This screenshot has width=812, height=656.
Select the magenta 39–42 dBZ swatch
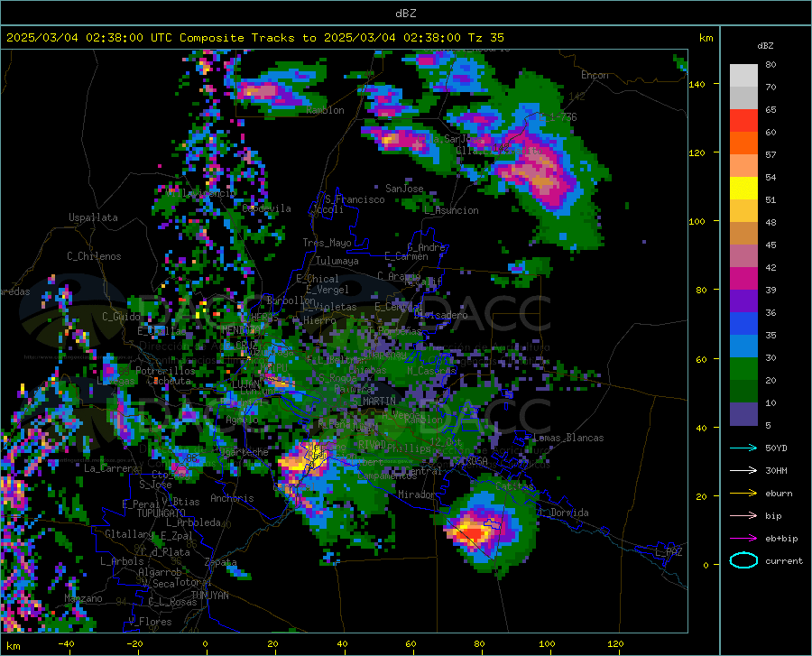[743, 279]
